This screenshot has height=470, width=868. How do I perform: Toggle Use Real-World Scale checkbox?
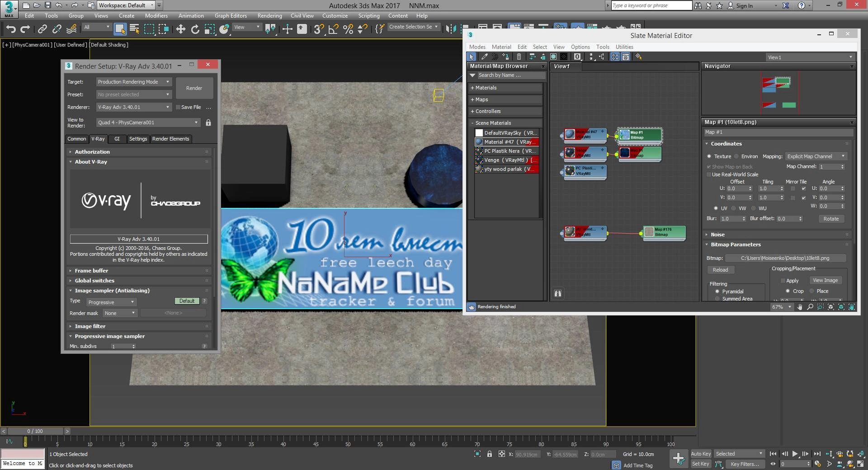click(709, 174)
